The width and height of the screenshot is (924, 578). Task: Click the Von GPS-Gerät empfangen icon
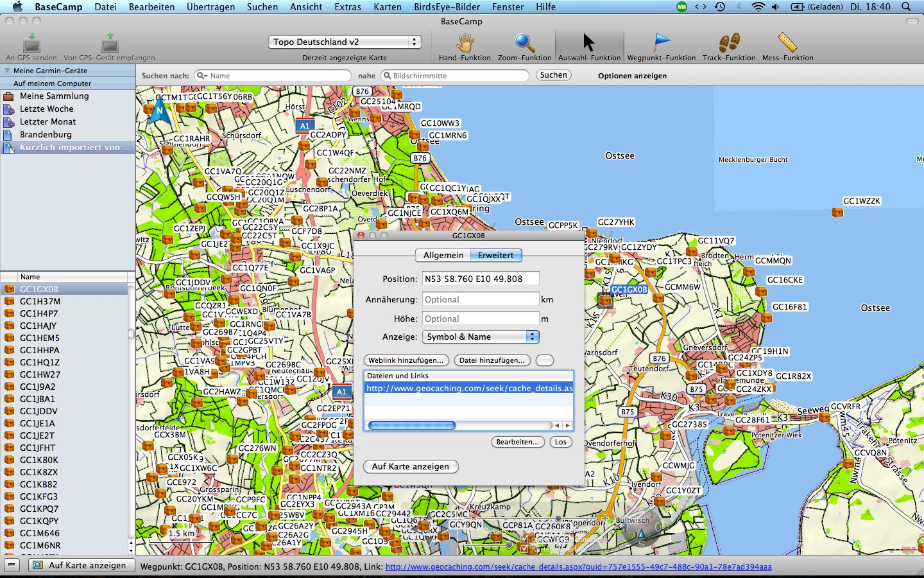coord(110,43)
